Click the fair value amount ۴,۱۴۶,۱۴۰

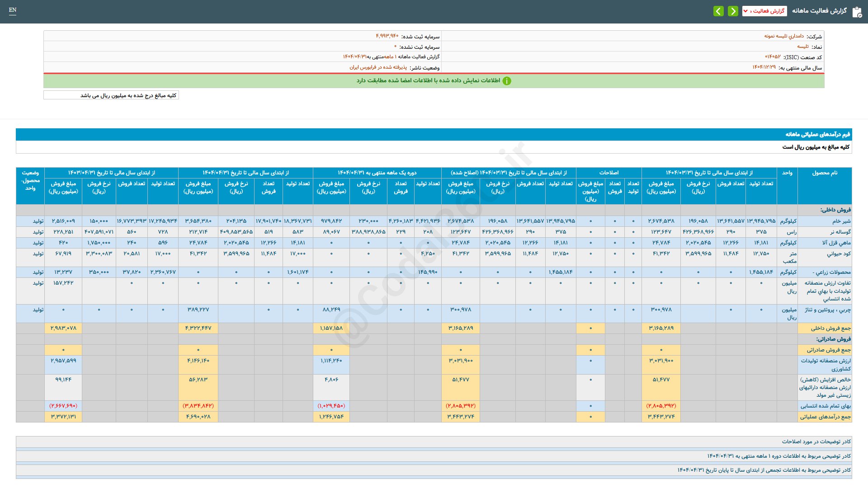198,361
